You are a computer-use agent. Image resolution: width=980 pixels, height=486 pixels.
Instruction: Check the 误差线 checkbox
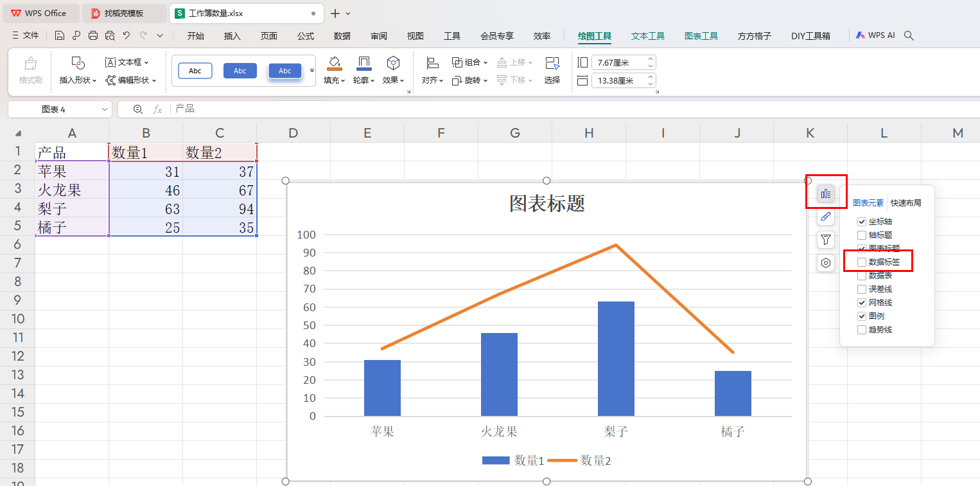(x=862, y=289)
